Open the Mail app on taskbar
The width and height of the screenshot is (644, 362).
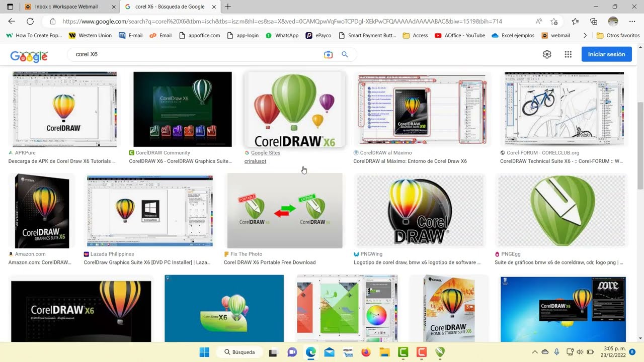pos(329,352)
